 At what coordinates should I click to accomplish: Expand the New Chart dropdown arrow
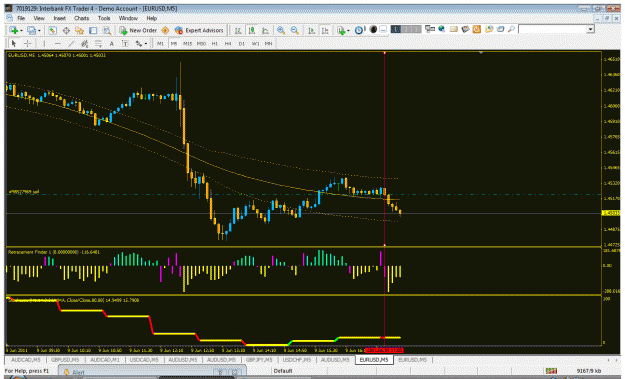pyautogui.click(x=21, y=31)
